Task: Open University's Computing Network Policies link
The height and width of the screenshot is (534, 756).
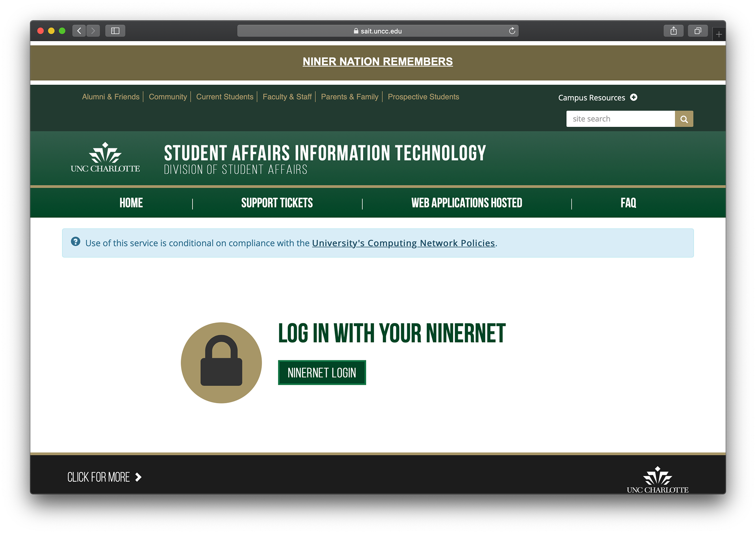Action: point(403,243)
